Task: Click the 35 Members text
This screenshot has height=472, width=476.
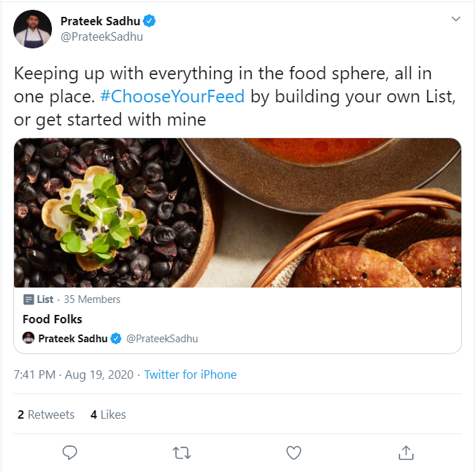Action: 92,299
